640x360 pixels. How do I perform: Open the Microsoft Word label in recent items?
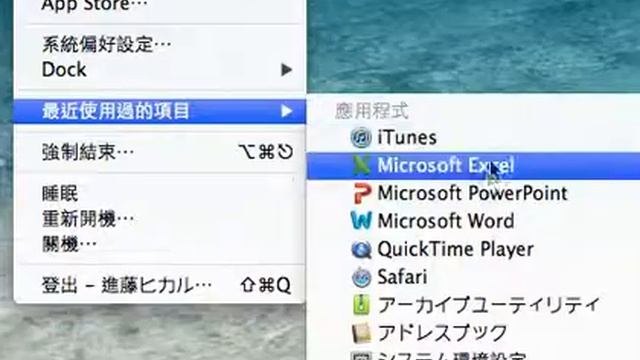click(446, 221)
